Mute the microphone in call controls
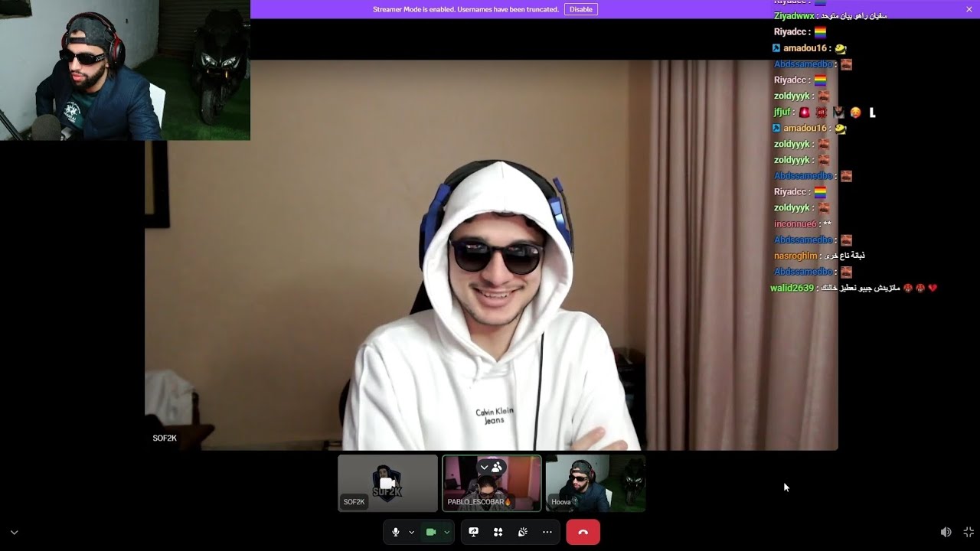This screenshot has height=551, width=980. 395,532
